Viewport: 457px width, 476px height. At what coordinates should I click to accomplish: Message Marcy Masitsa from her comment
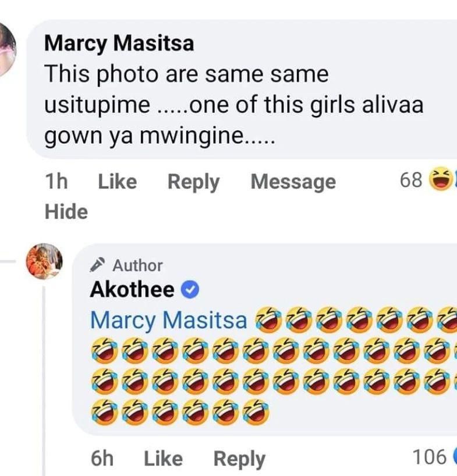293,182
